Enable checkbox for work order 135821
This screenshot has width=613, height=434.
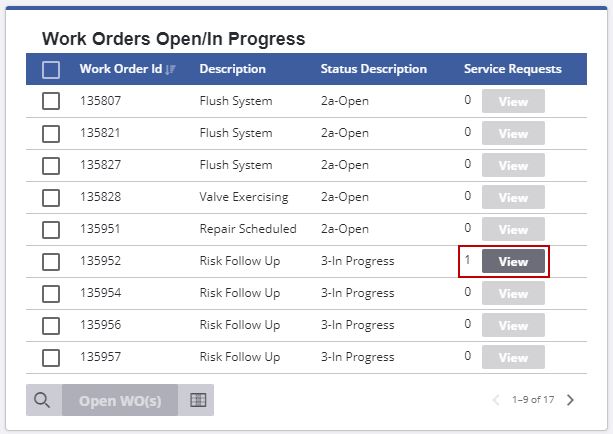[51, 133]
